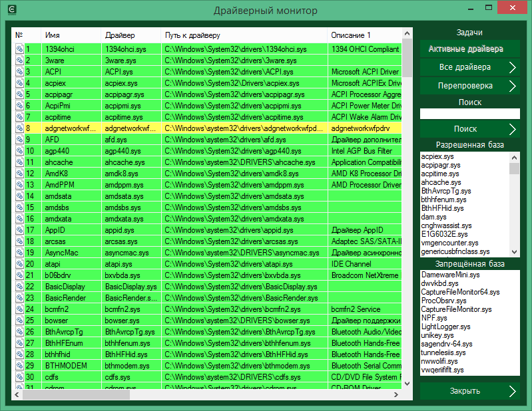Click the arrow on the Перепроверка button
Image resolution: width=532 pixels, height=411 pixels.
coord(512,86)
